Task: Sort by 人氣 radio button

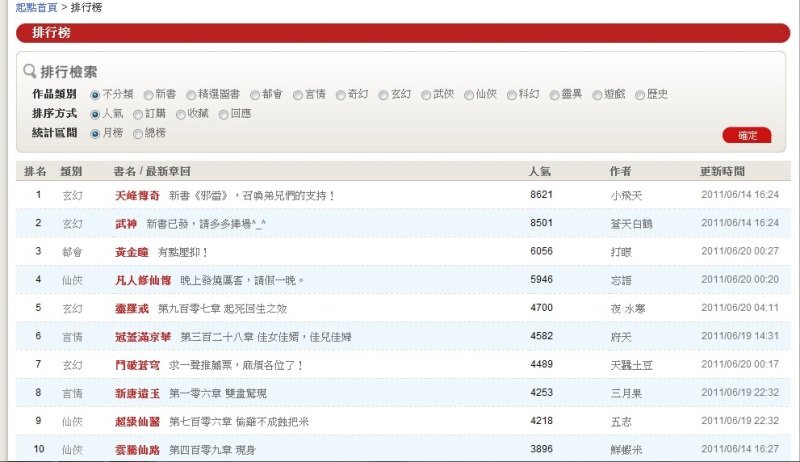Action: coord(95,114)
